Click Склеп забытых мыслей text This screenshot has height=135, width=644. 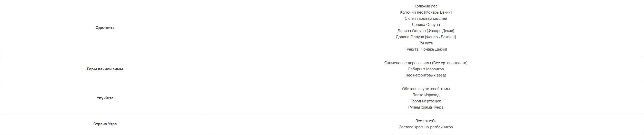(426, 18)
